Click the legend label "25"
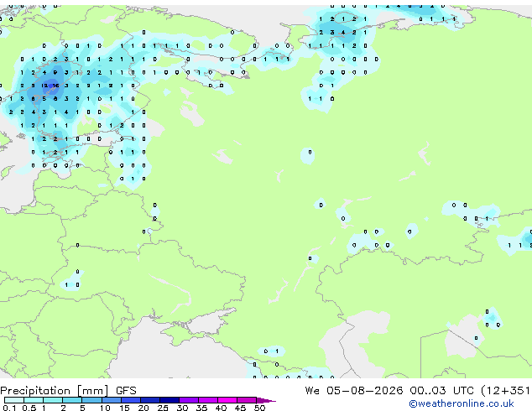532x411 pixels. [163, 408]
